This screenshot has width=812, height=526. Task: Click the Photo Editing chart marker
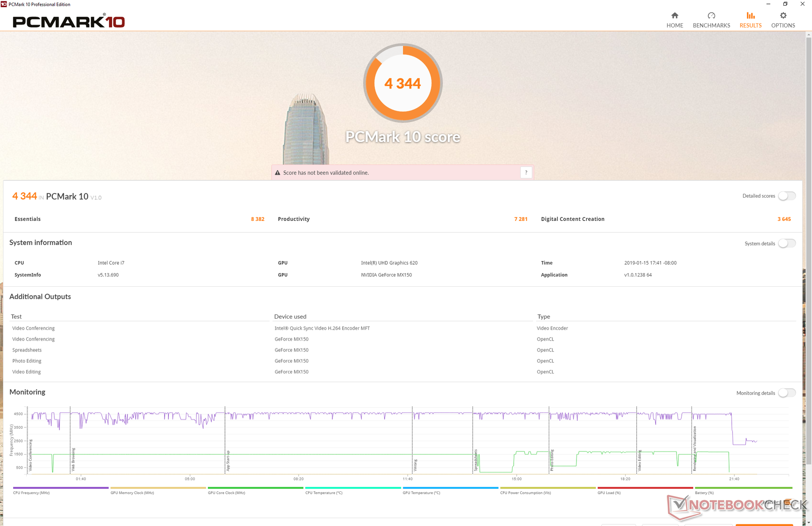tap(552, 460)
